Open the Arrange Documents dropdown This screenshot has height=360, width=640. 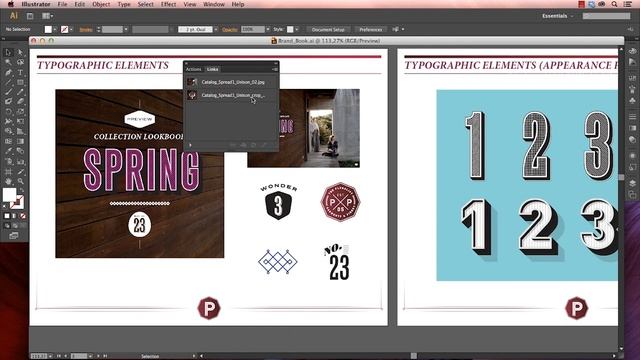click(47, 16)
